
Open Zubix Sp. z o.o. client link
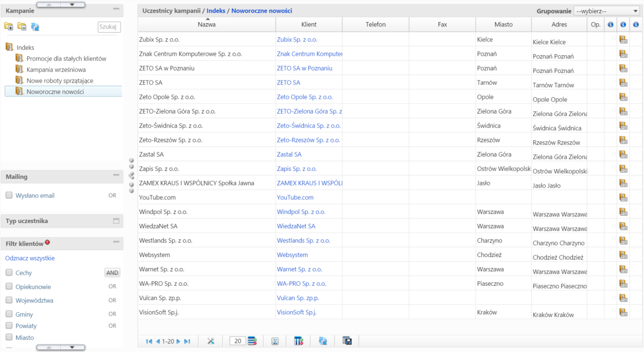click(x=297, y=40)
